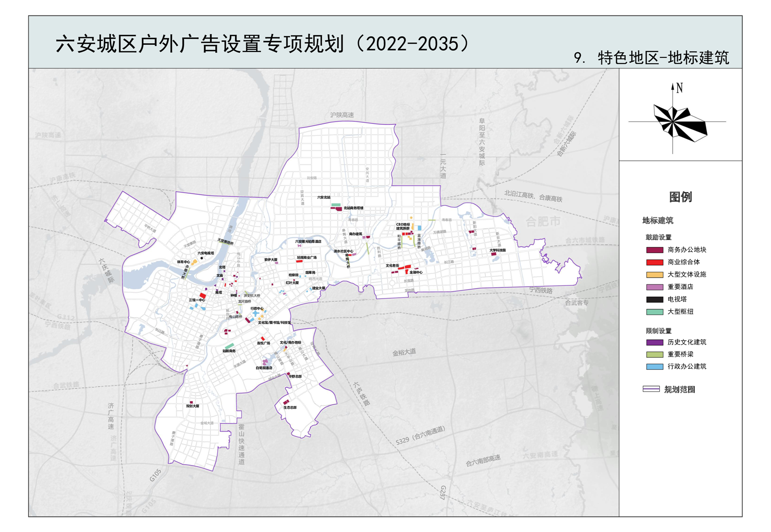The width and height of the screenshot is (771, 532).
Task: Click the 重要桥梁 green legend swatch
Action: point(654,355)
